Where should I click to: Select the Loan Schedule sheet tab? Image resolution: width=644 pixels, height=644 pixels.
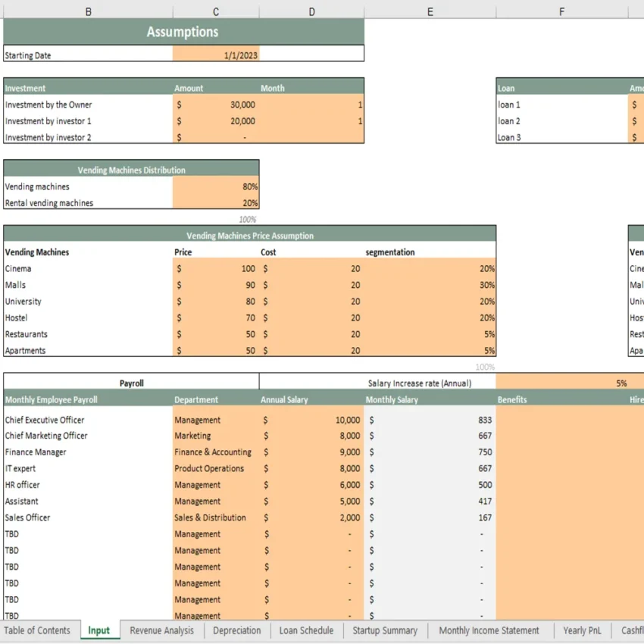pos(307,630)
